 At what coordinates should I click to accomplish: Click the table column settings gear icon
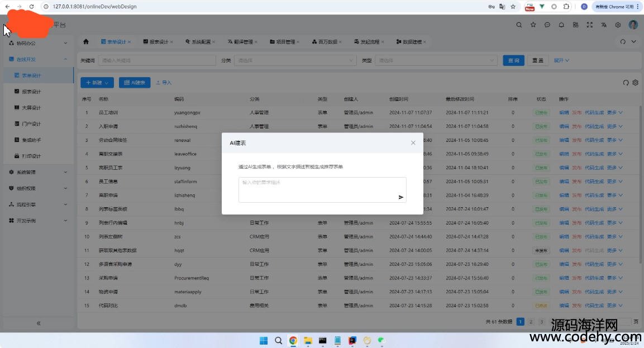coord(635,83)
